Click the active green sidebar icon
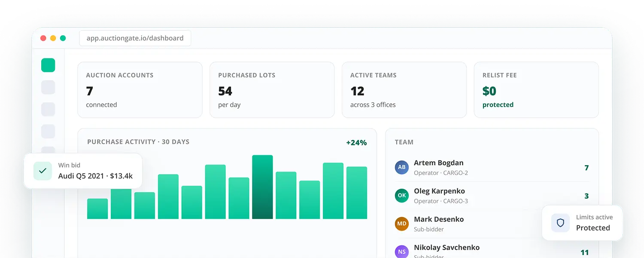 click(x=48, y=65)
